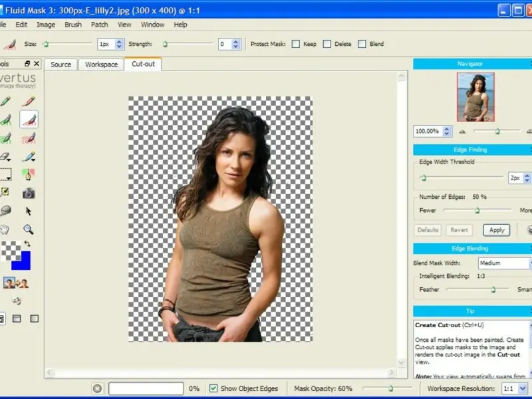
Task: Click the Number of Edges slider
Action: (477, 211)
